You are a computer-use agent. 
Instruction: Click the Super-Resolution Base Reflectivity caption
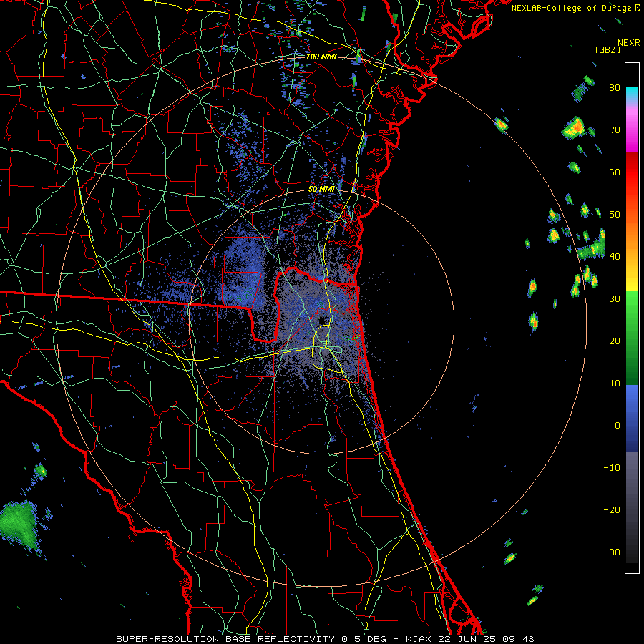(x=325, y=639)
